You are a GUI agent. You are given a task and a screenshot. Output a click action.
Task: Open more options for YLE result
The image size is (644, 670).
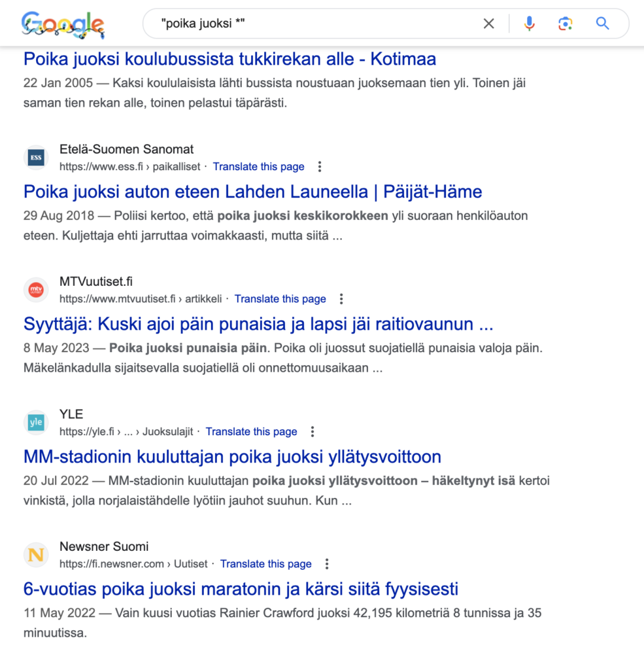[313, 432]
